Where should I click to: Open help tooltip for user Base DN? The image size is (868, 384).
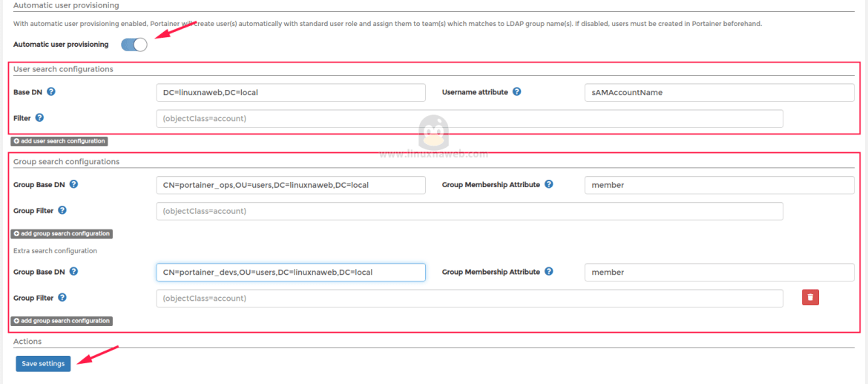point(51,91)
